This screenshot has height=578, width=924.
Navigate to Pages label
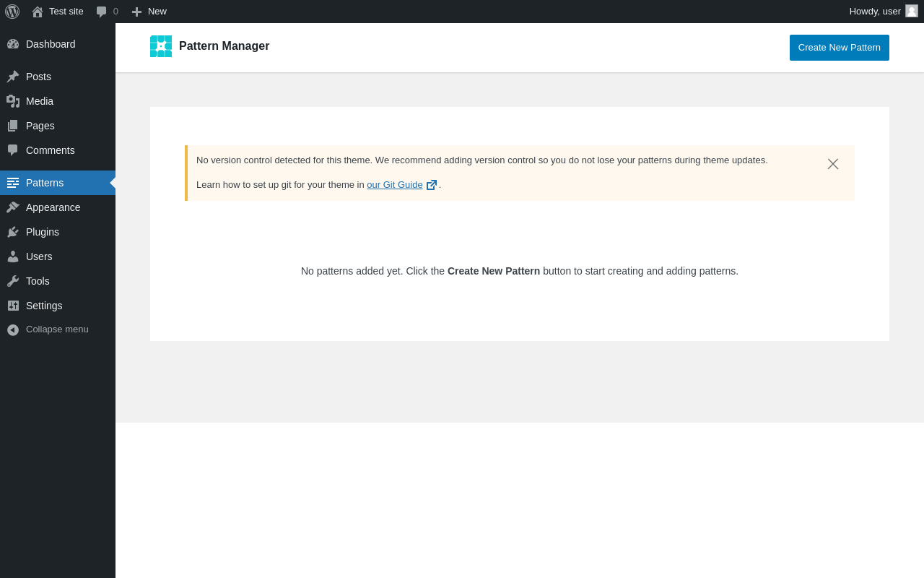coord(40,126)
